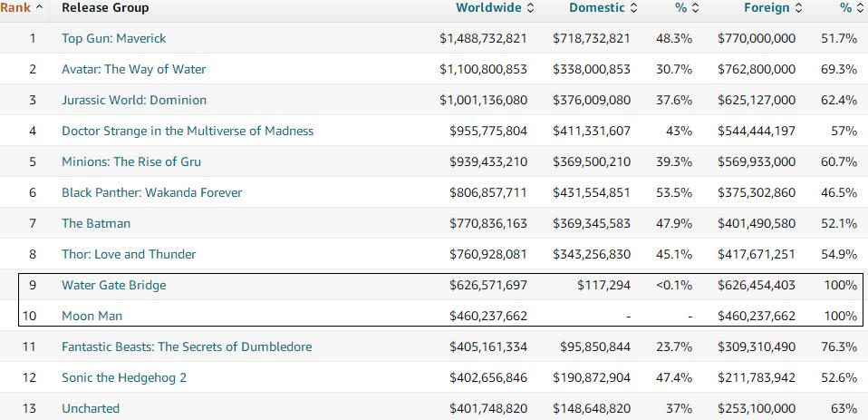The width and height of the screenshot is (868, 420).
Task: Open Top Gun: Maverick release page
Action: tap(113, 38)
